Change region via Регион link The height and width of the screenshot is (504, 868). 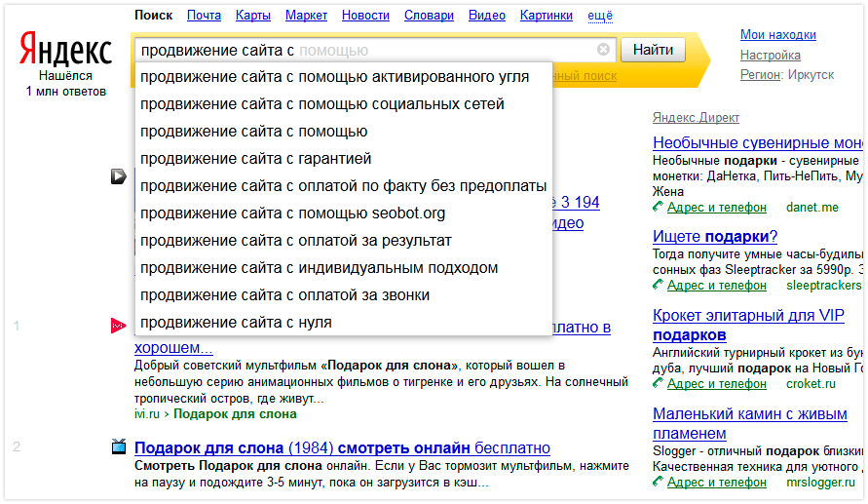tap(760, 75)
